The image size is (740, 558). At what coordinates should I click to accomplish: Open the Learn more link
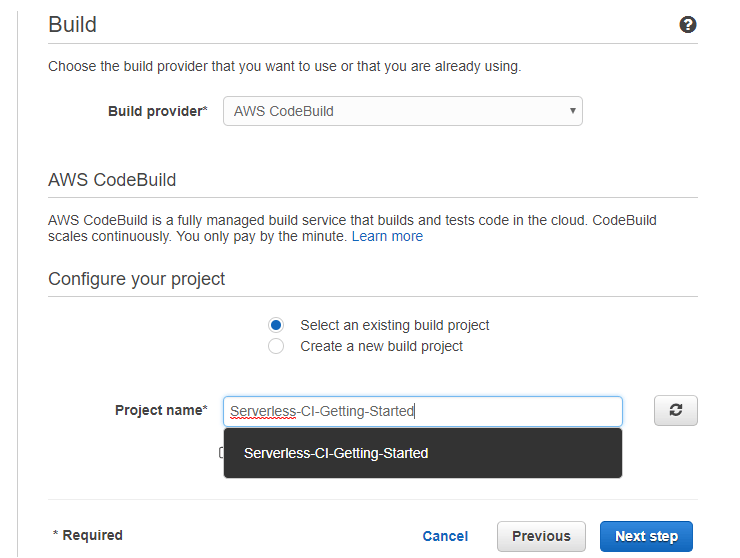(x=387, y=237)
